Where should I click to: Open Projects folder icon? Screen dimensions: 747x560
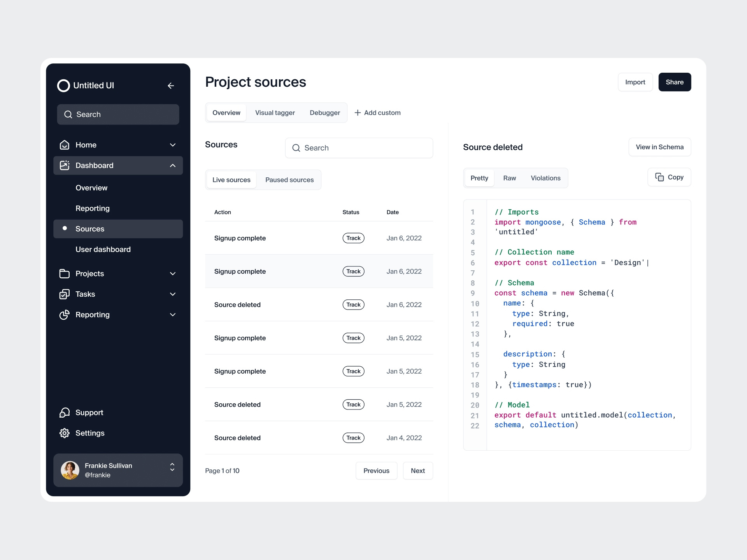coord(65,273)
